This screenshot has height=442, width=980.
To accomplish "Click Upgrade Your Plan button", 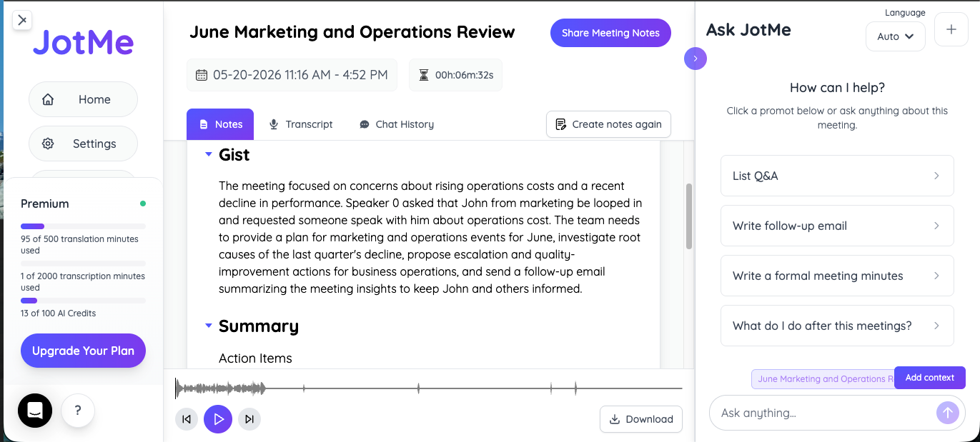I will [83, 351].
